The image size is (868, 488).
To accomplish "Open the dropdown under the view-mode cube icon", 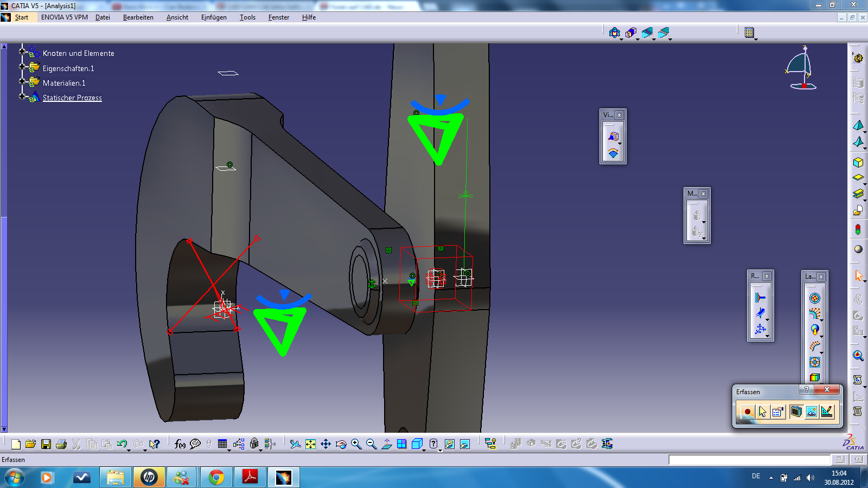I will pos(424,450).
